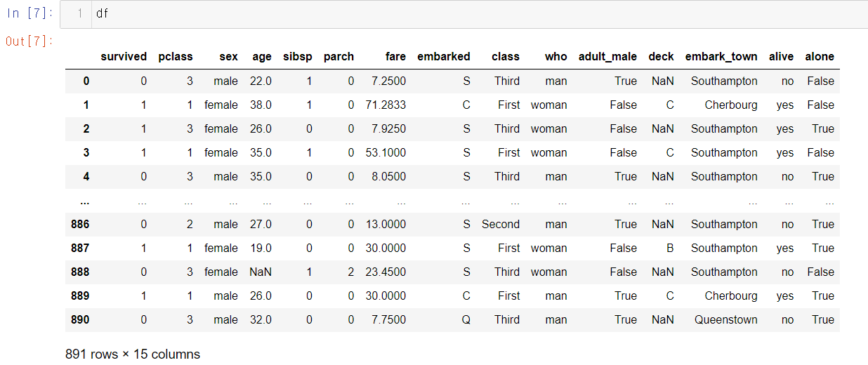The image size is (868, 365).
Task: Click the code cell containing df
Action: [x=464, y=14]
